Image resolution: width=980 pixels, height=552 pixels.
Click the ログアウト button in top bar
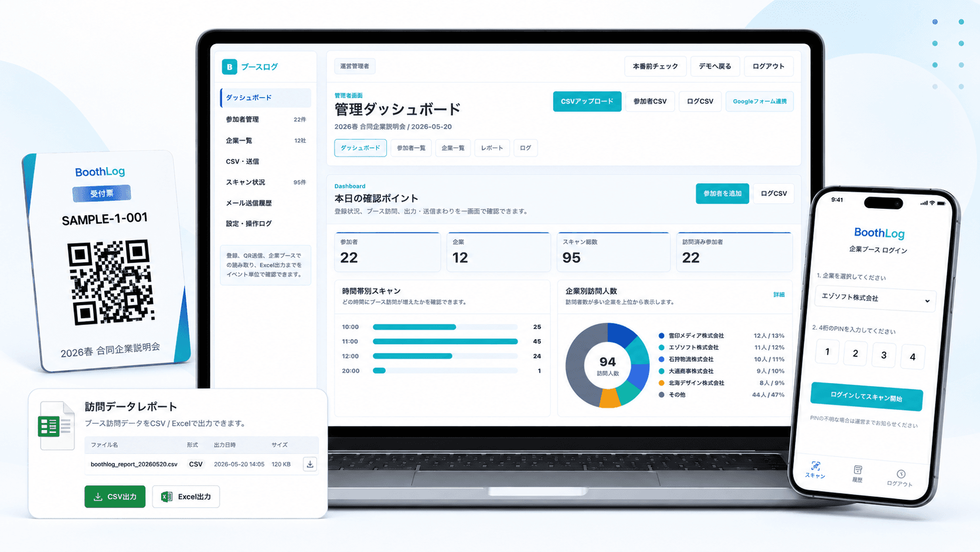pos(768,66)
